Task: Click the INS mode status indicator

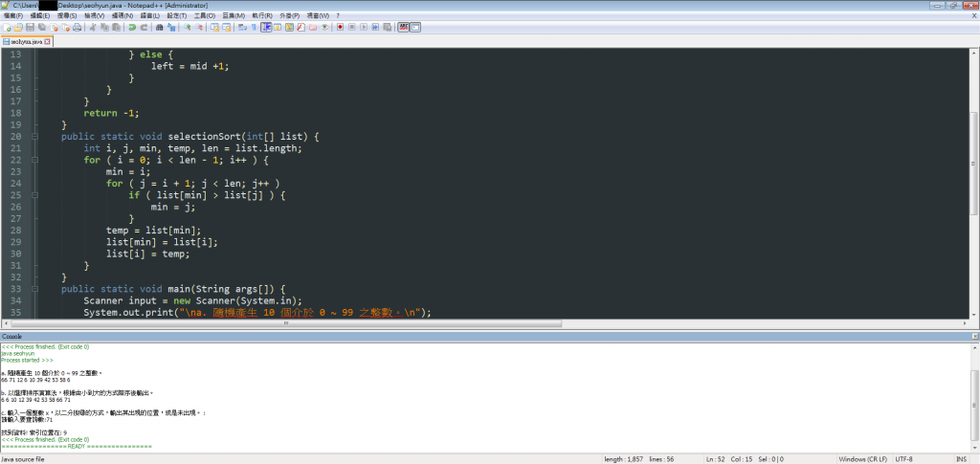Action: point(961,459)
